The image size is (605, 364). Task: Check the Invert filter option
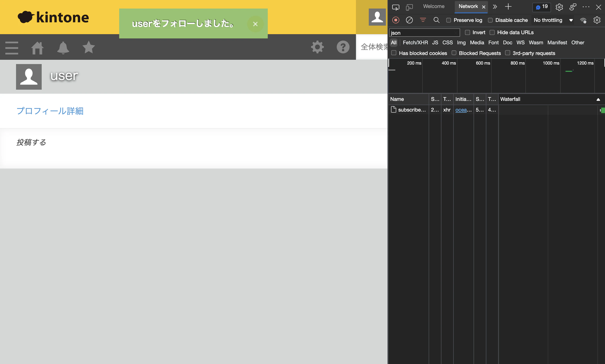click(x=467, y=32)
